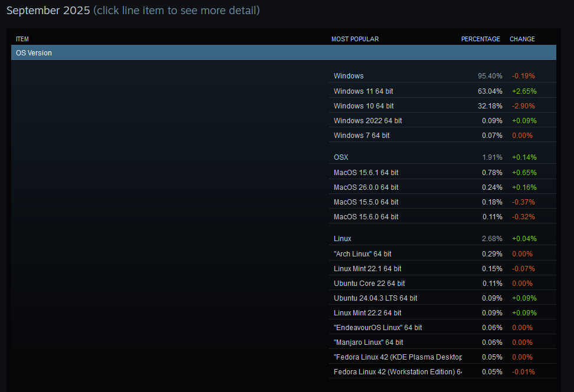Open the MacOS 15.6.1 64 bit entry
Viewport: 574px width, 392px height.
tap(366, 173)
